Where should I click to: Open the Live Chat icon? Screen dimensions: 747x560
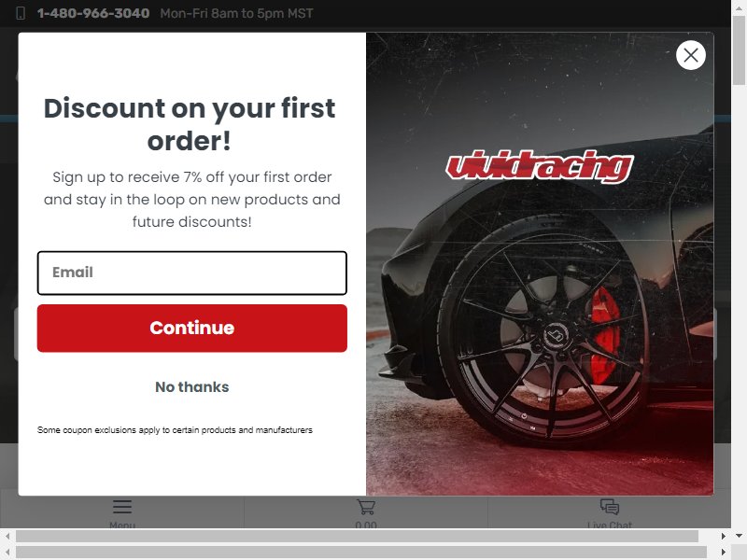(x=610, y=507)
